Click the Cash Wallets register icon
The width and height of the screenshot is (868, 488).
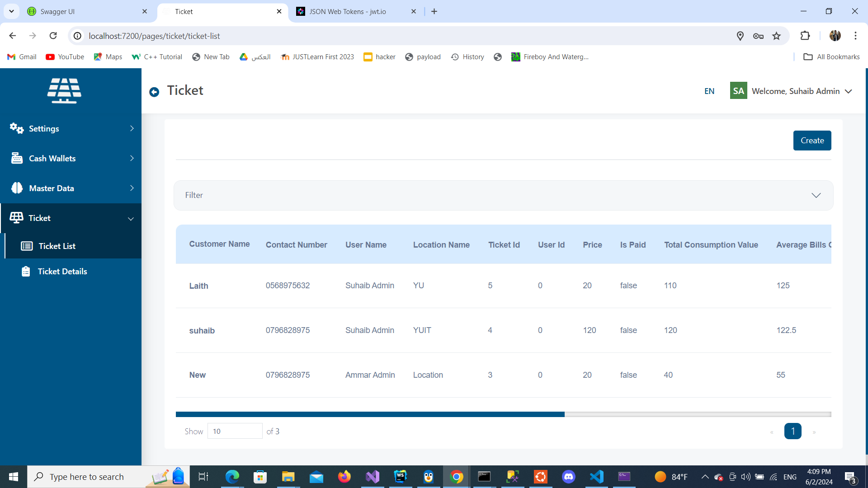click(17, 158)
